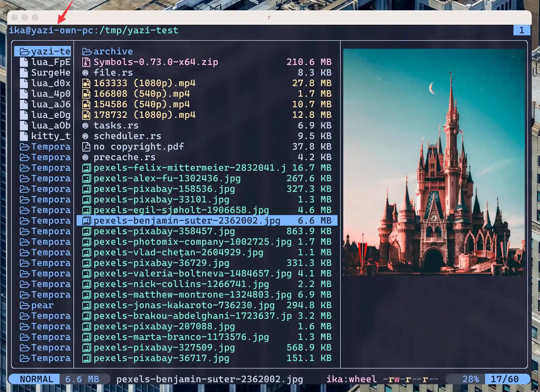Click the folder icon beside pear

pyautogui.click(x=25, y=306)
